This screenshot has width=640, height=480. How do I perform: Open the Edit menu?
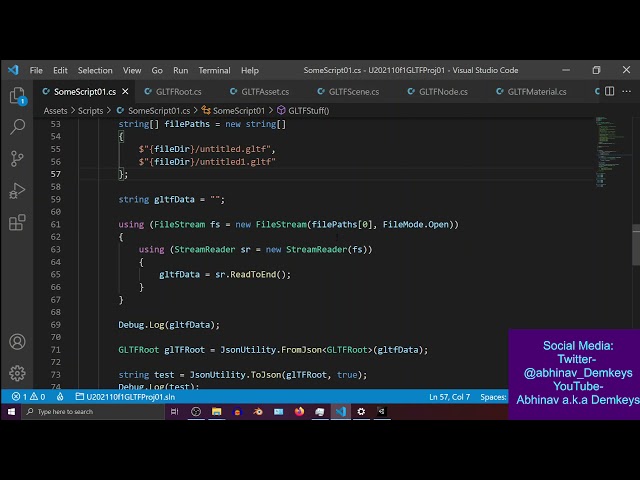[x=60, y=70]
